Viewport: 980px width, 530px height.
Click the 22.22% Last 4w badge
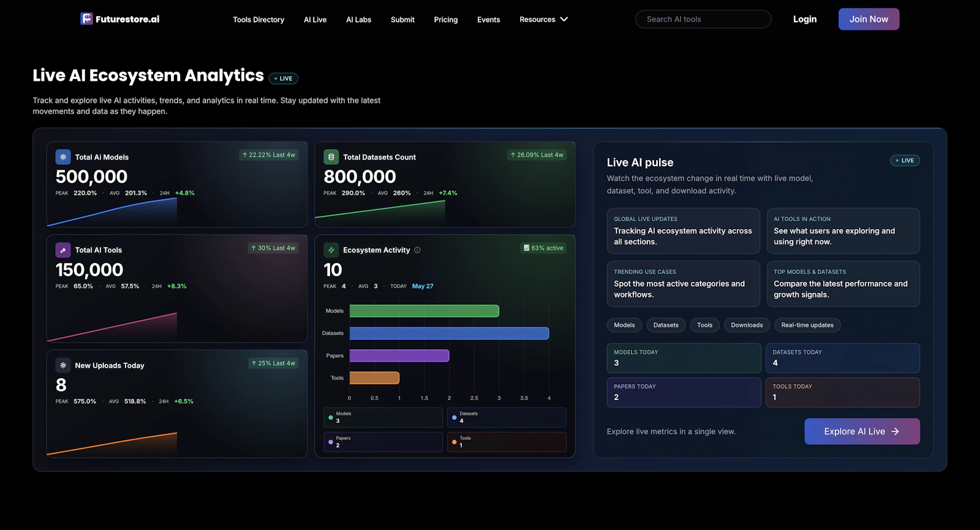click(269, 155)
